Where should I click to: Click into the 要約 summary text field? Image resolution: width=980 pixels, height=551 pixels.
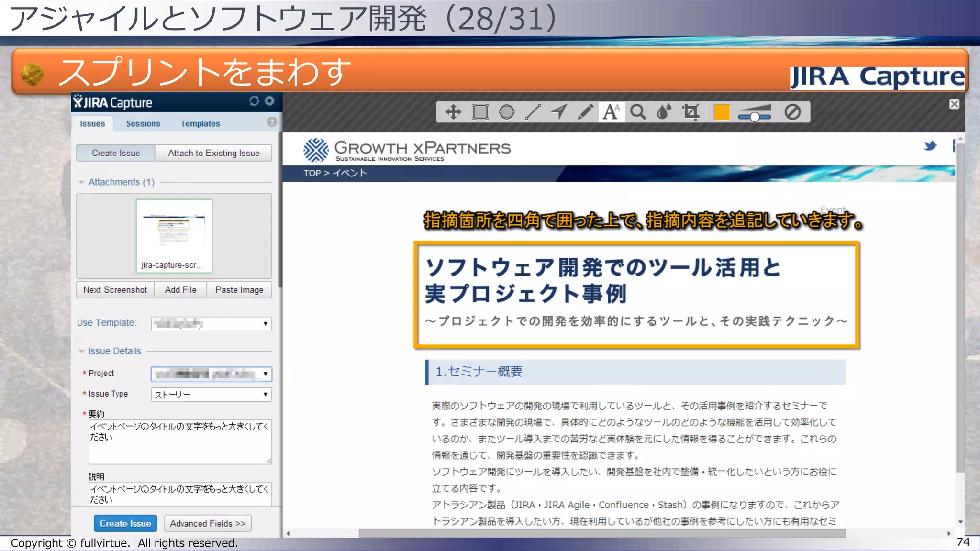180,442
